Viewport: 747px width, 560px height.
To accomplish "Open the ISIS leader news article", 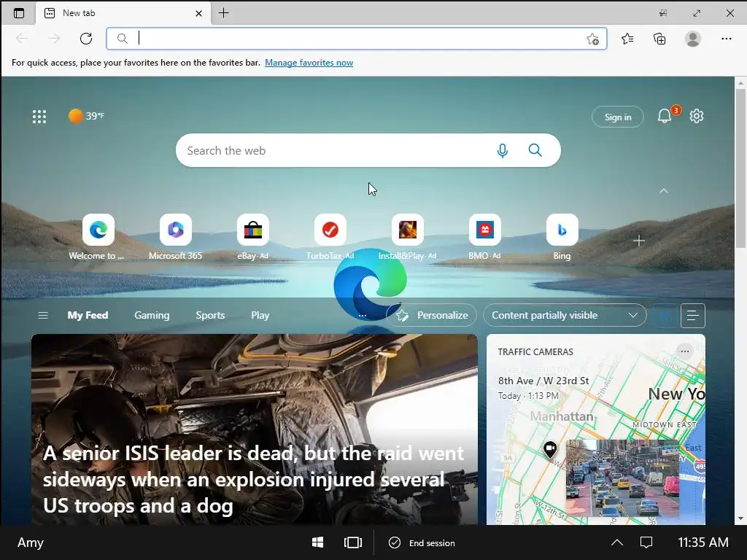I will [255, 429].
